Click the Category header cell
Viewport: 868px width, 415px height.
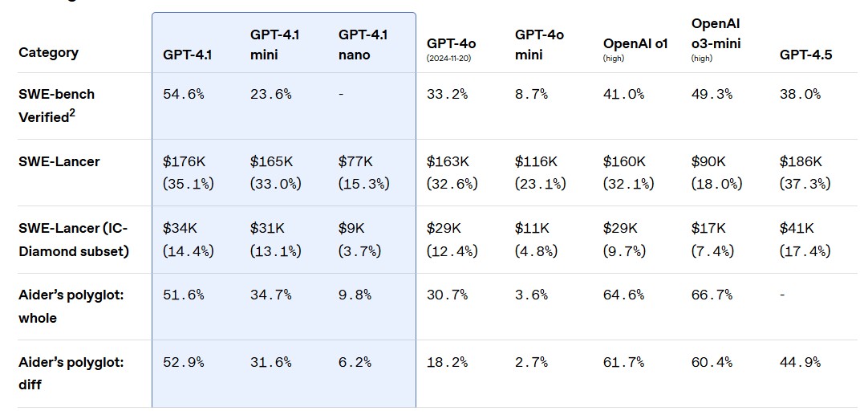pos(48,52)
